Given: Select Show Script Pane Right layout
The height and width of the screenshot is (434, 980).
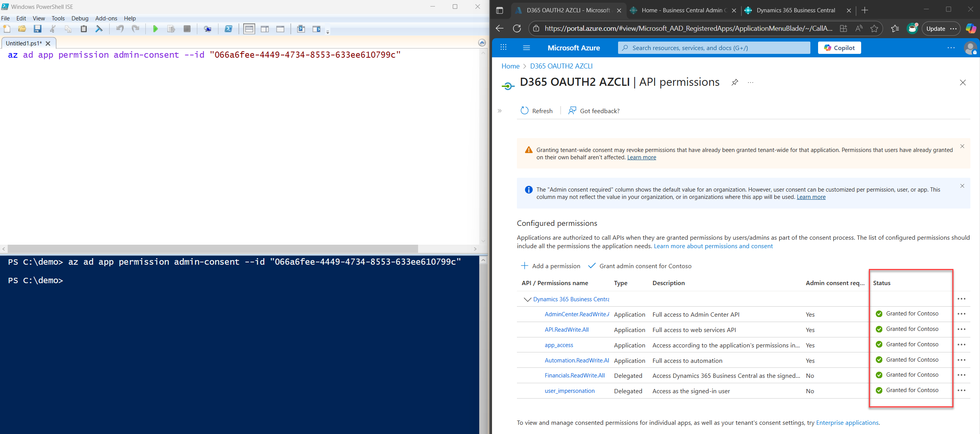Looking at the screenshot, I should pos(265,29).
